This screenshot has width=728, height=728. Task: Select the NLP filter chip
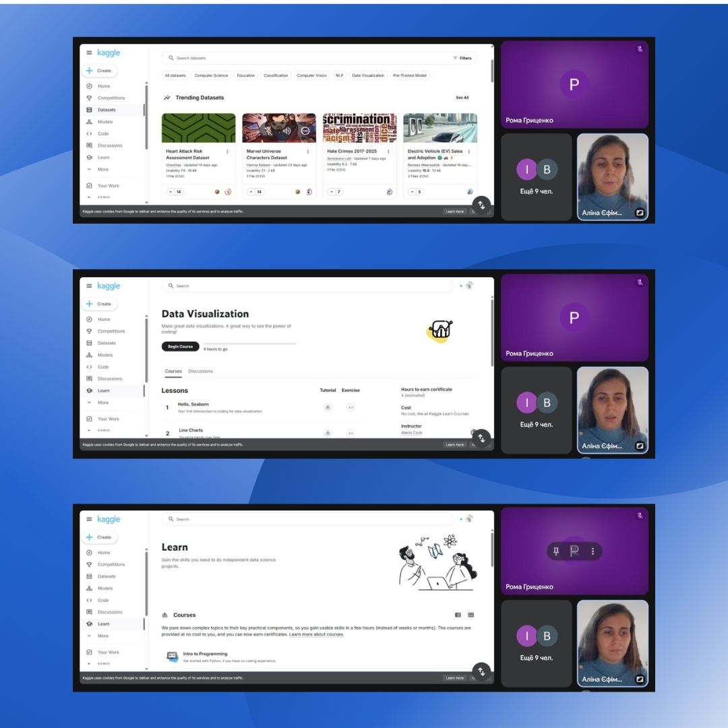(339, 75)
